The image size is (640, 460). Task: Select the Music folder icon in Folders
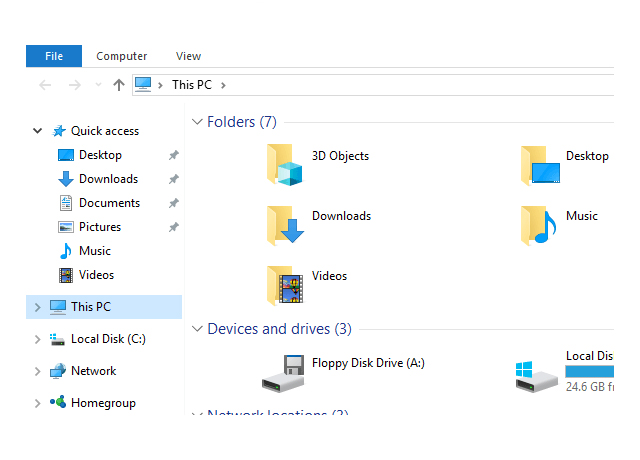[539, 225]
